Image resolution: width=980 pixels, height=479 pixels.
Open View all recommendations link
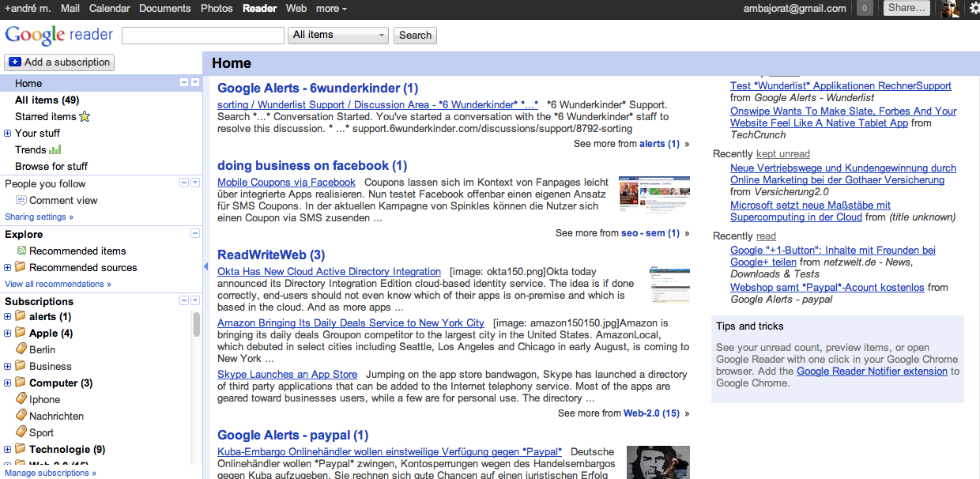(58, 284)
